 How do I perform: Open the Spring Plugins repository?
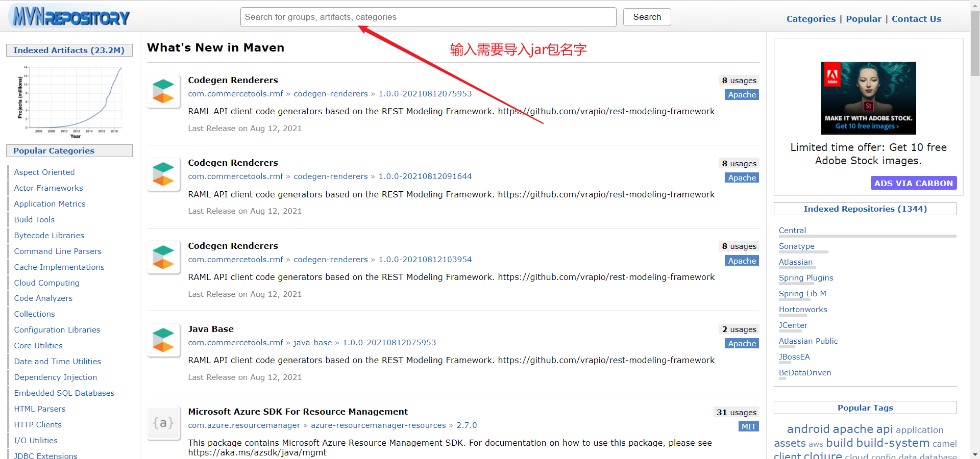point(805,277)
